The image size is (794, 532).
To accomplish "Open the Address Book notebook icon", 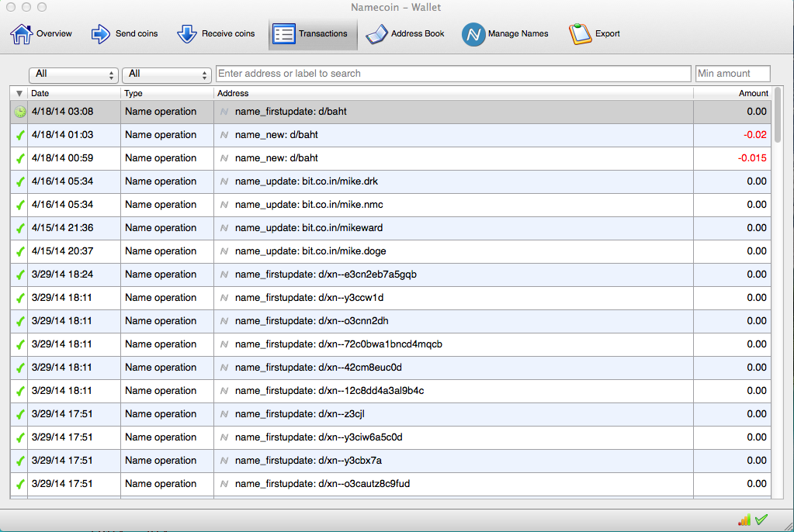I will tap(376, 34).
